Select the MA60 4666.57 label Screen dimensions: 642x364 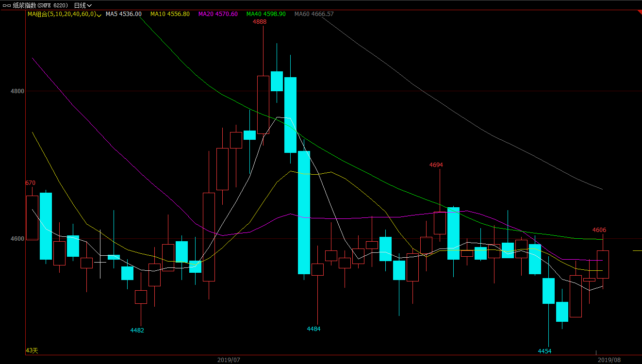coord(314,14)
